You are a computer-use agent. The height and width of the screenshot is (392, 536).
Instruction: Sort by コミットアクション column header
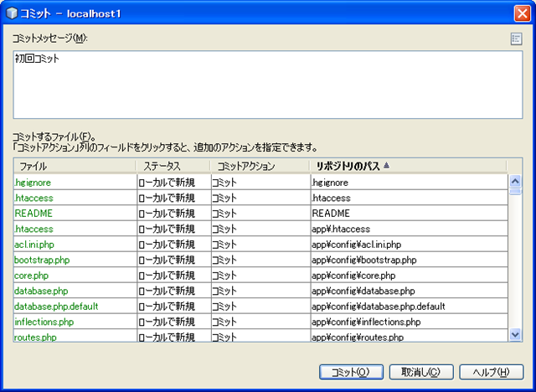click(x=260, y=166)
